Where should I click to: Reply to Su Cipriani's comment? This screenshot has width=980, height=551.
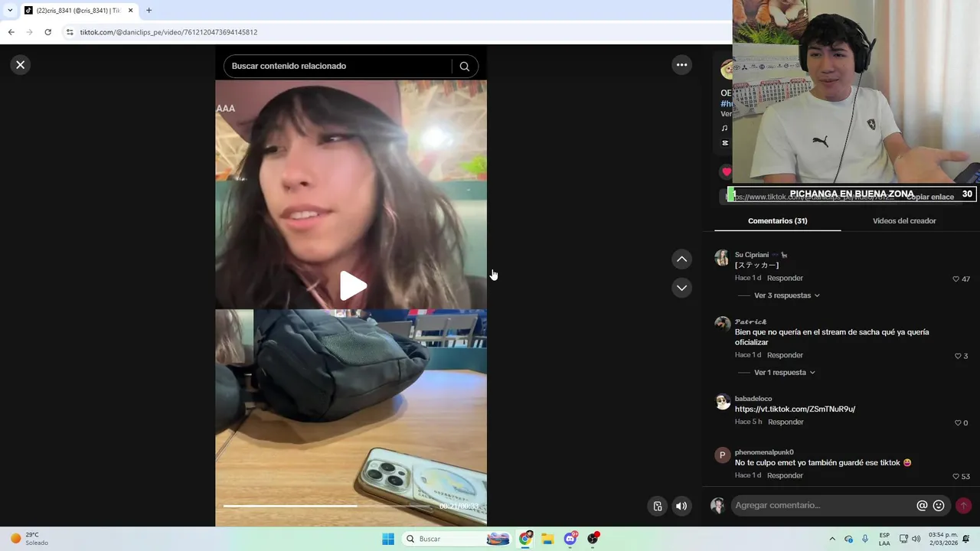pos(785,279)
